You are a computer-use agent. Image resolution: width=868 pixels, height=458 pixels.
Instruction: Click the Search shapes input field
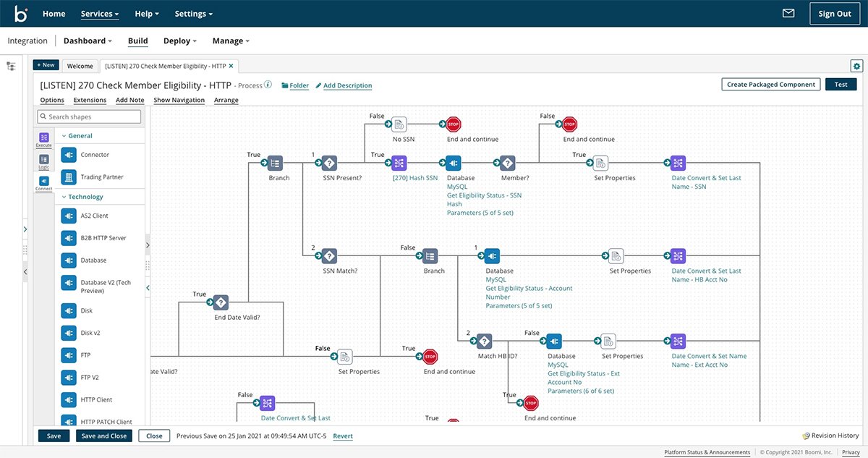[x=90, y=116]
